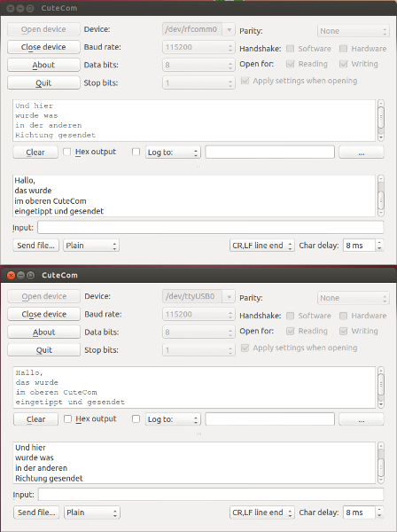Viewport: 397px width, 532px height.
Task: Click log file path field in top window
Action: [x=270, y=152]
